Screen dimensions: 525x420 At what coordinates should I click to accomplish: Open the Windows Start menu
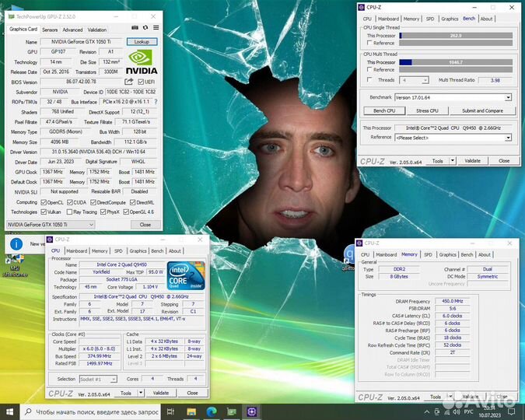point(9,411)
